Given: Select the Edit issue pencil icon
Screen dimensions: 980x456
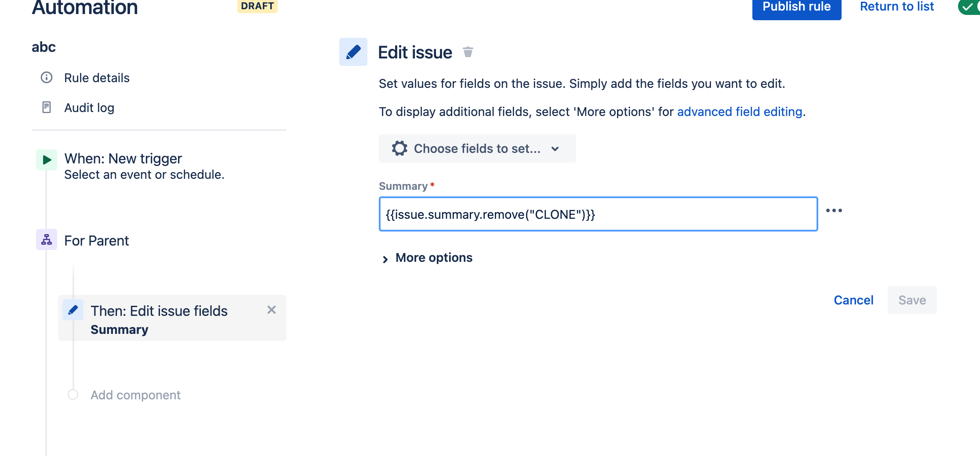Looking at the screenshot, I should [x=353, y=52].
